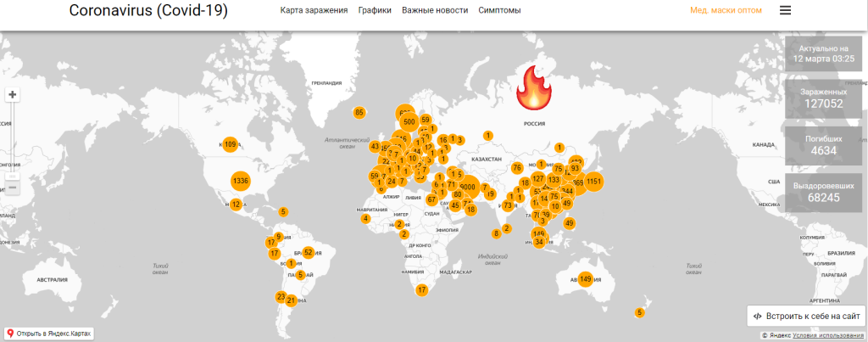868x342 pixels.
Task: Select the 1336 cluster marker in USA
Action: click(x=241, y=181)
